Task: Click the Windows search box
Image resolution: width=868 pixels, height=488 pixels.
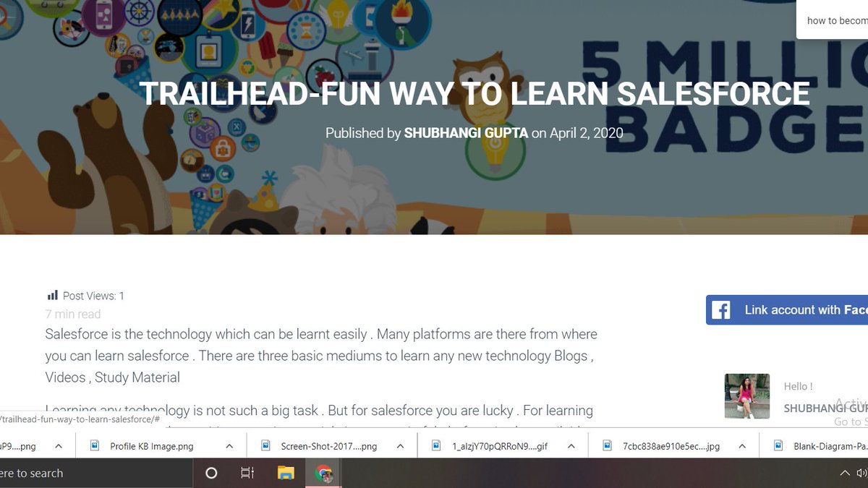Action: [95, 474]
